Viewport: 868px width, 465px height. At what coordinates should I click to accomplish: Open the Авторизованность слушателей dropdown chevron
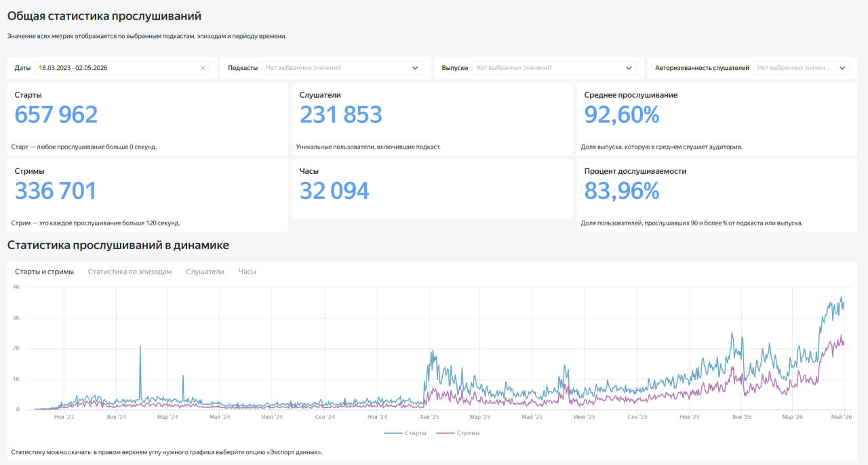click(x=842, y=68)
